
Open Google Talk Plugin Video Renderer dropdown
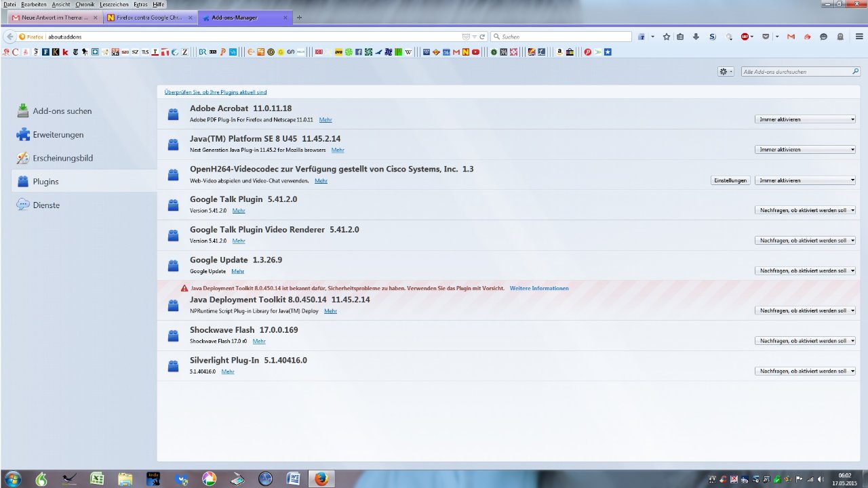tap(805, 241)
